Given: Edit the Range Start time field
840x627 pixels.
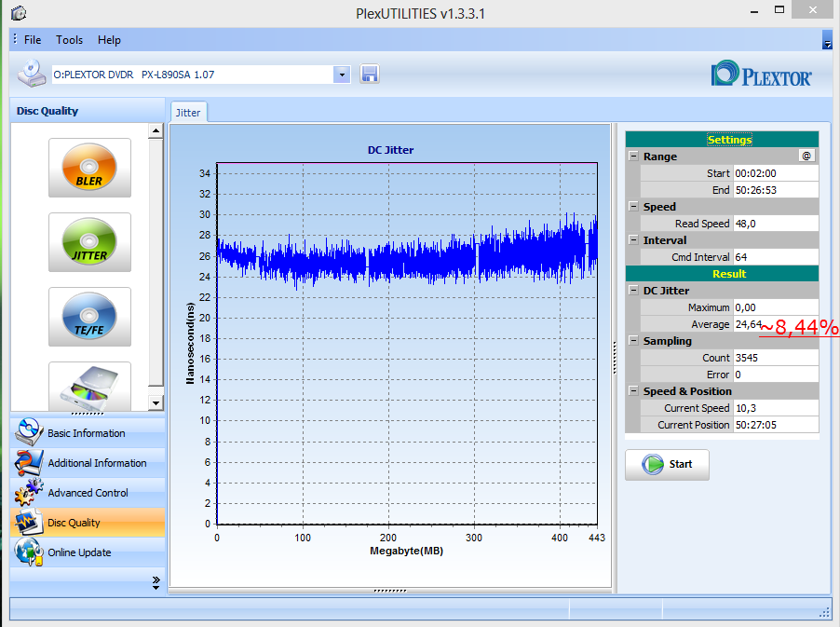Looking at the screenshot, I should (776, 173).
